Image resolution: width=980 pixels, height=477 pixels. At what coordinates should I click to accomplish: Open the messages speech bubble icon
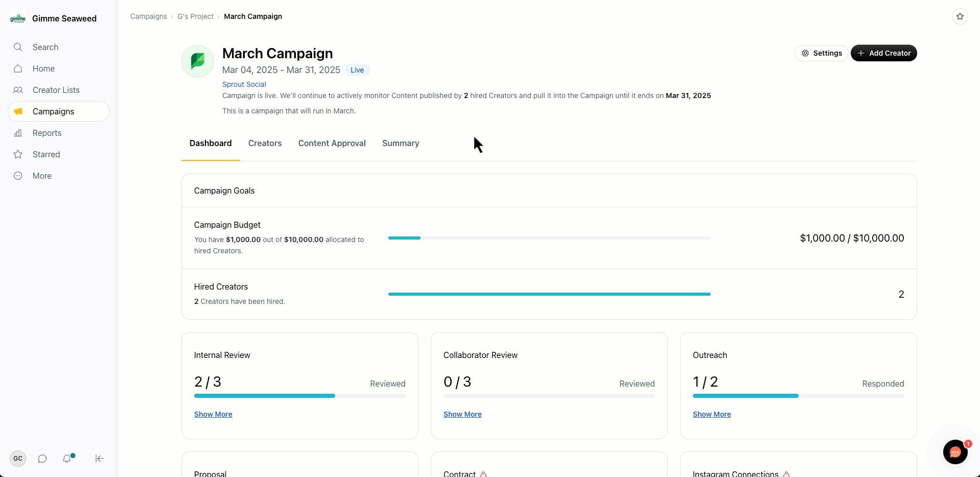[x=42, y=459]
